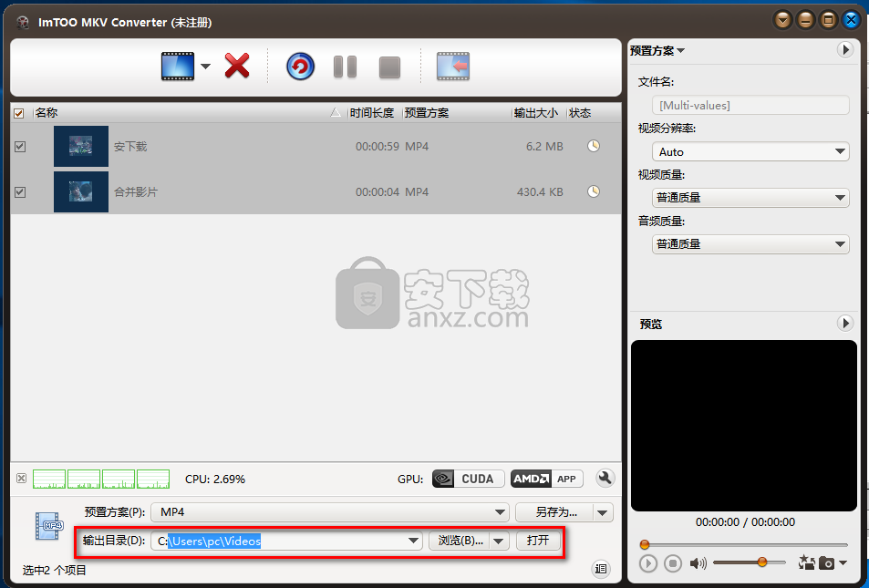The image size is (869, 588).
Task: Click the preview seek slider
Action: click(744, 545)
